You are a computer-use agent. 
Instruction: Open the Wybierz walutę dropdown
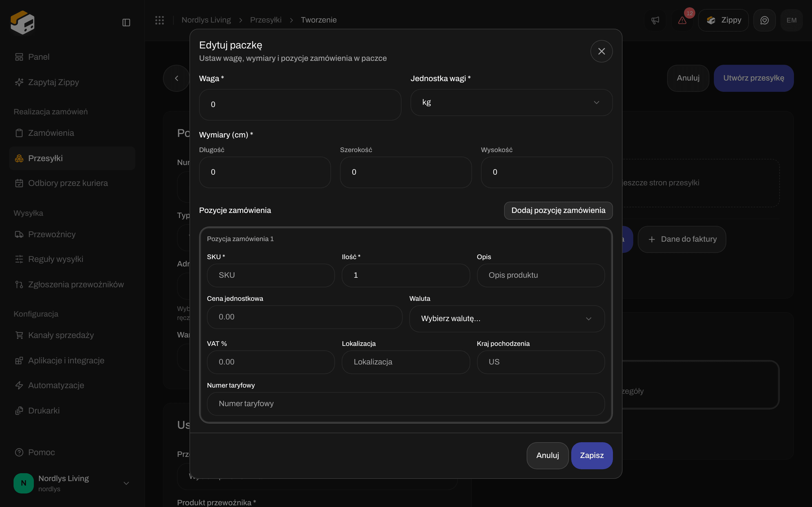[x=507, y=319]
